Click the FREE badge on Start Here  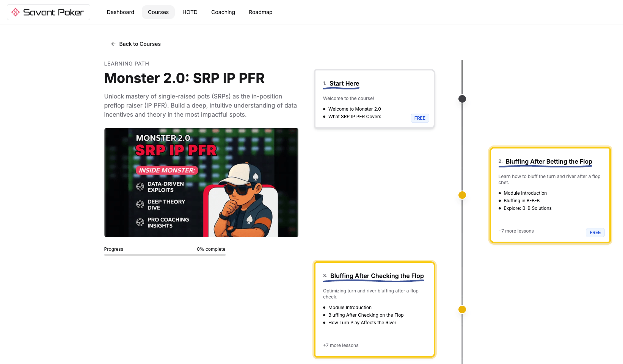click(420, 118)
